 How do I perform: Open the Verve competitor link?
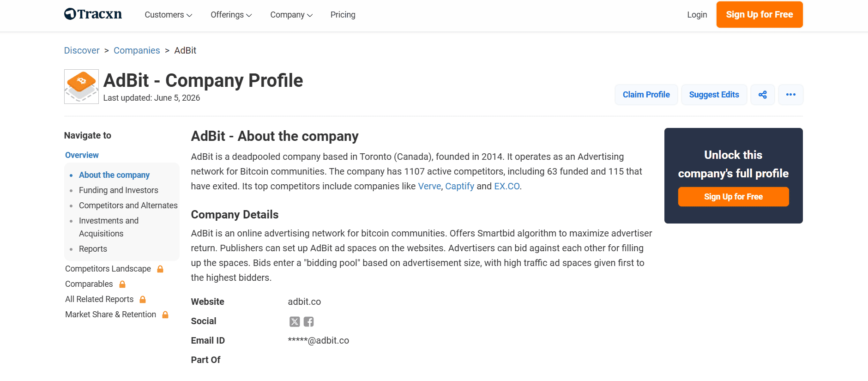click(x=429, y=186)
